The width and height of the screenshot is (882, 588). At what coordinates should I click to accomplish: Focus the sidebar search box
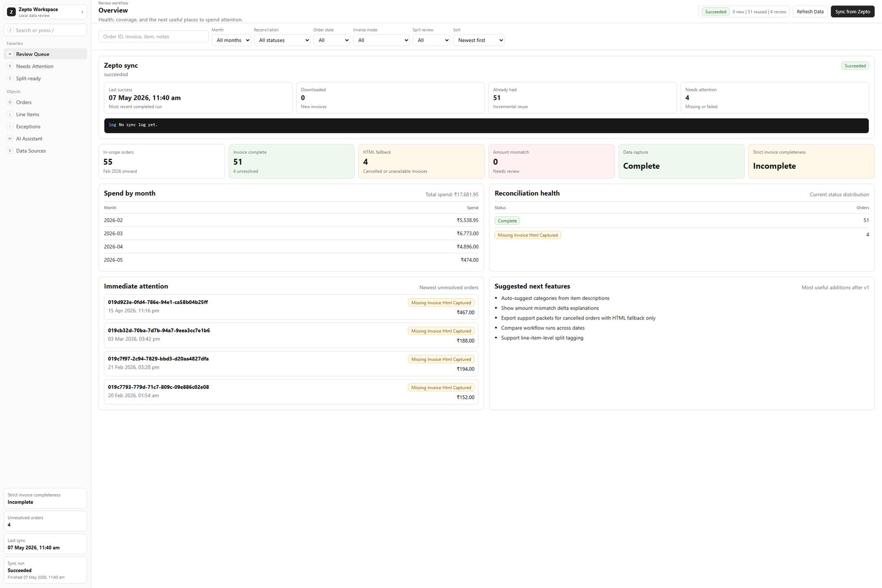coord(45,30)
